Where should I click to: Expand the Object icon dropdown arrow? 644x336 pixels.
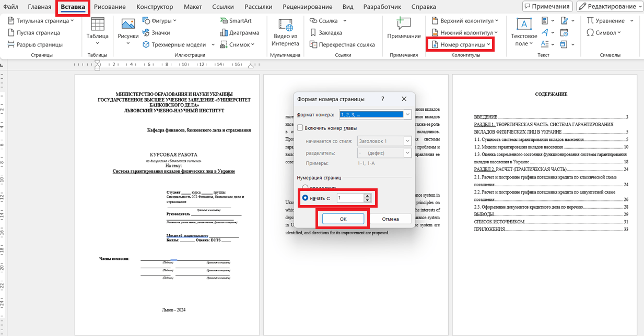tap(572, 44)
